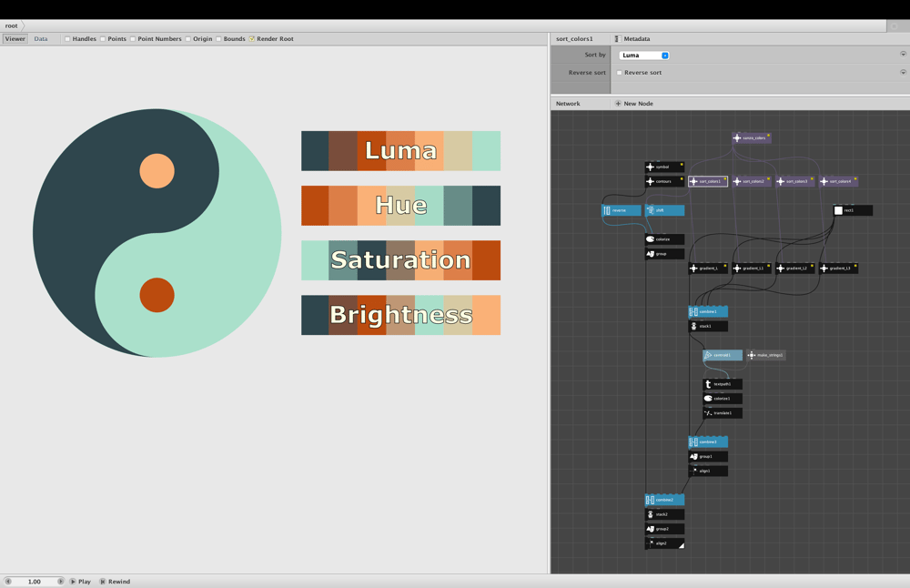Select the stack2 node
Image resolution: width=910 pixels, height=588 pixels.
pyautogui.click(x=664, y=514)
